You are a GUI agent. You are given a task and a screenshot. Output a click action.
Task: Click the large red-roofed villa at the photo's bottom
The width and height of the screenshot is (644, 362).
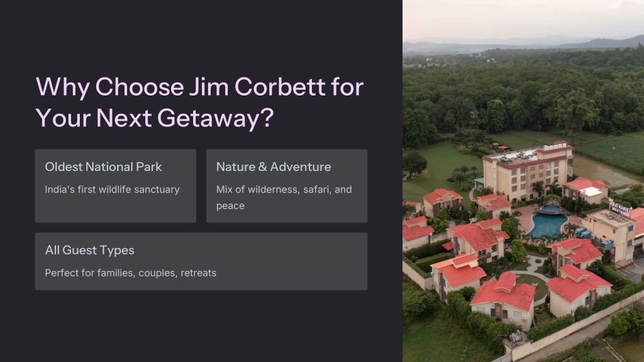tap(504, 300)
